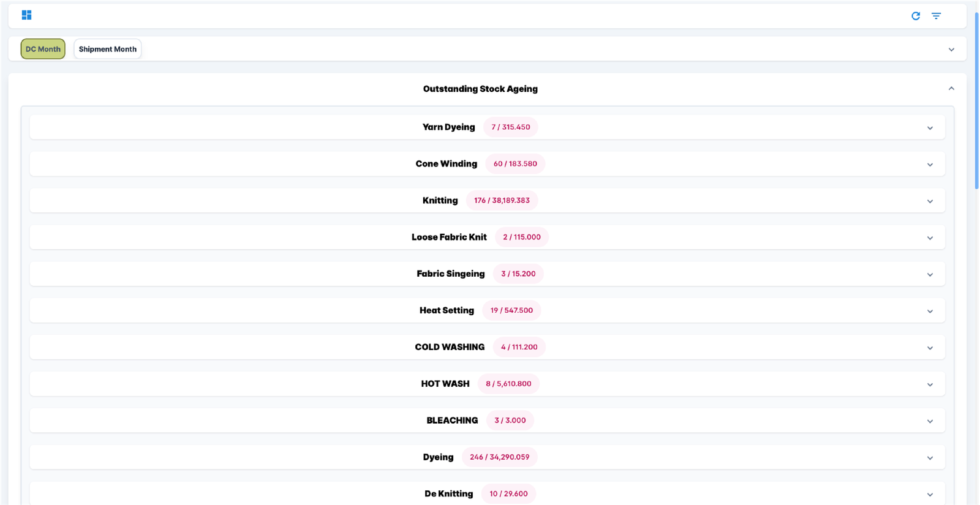This screenshot has width=980, height=505.
Task: Expand the Yarn Dyeing row
Action: click(930, 128)
